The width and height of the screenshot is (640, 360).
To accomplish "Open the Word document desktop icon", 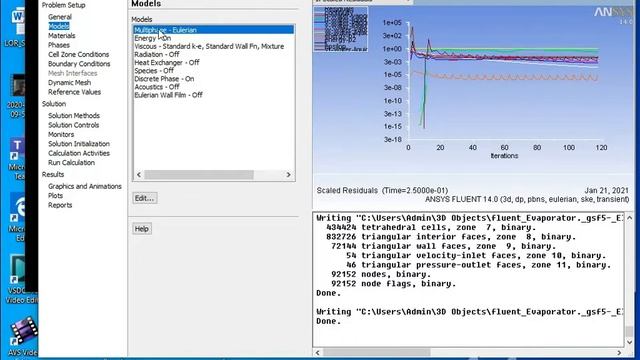I will tap(16, 27).
